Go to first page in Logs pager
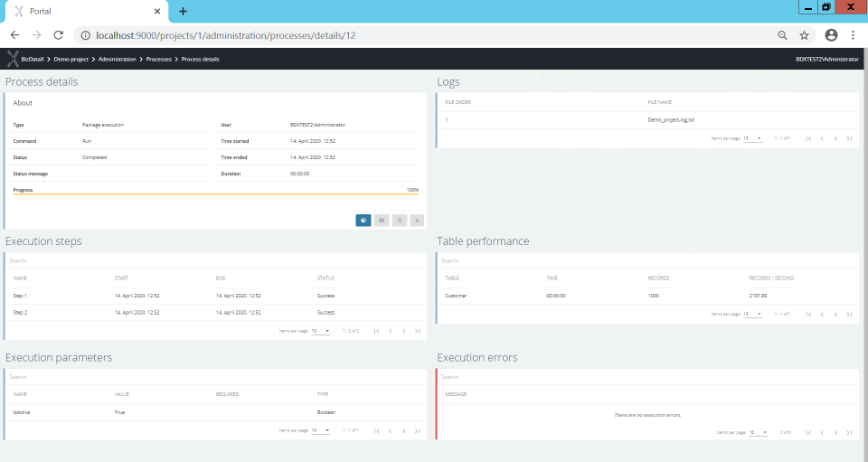This screenshot has width=868, height=462. [x=808, y=138]
